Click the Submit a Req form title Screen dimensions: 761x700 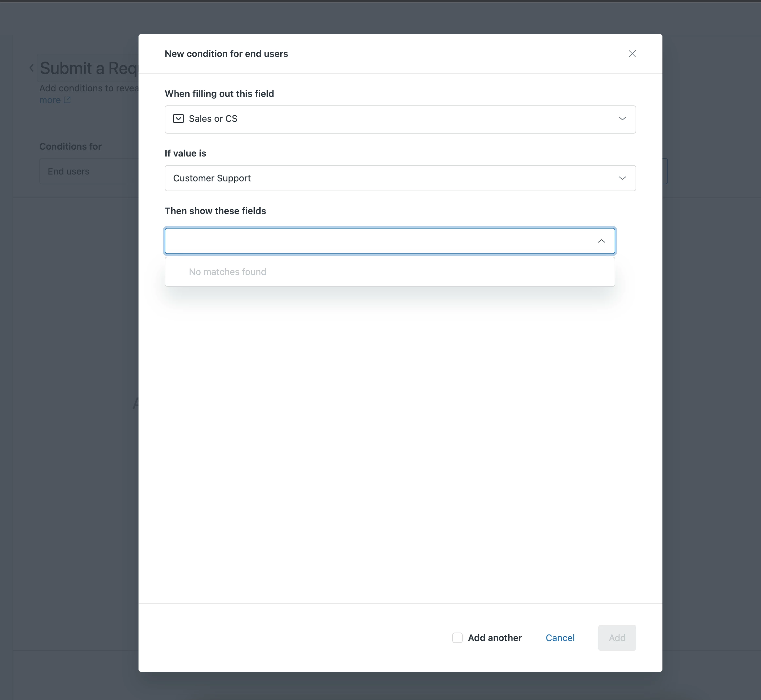pos(88,68)
